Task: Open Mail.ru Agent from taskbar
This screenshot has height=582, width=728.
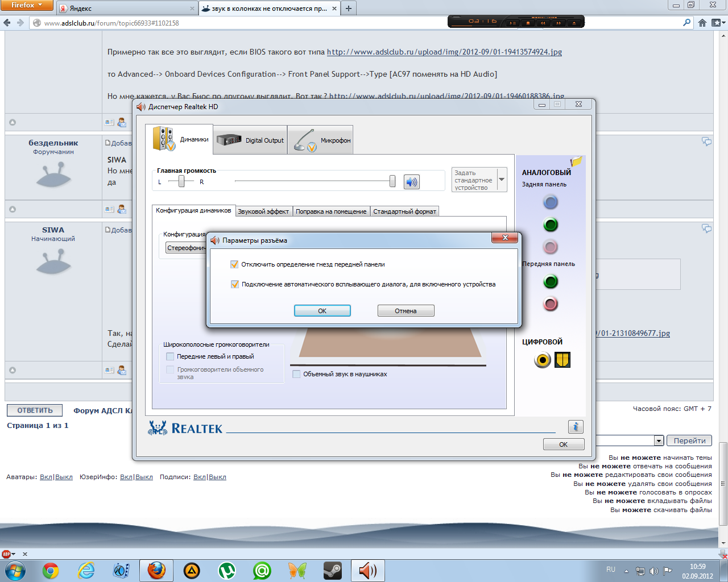Action: point(262,570)
